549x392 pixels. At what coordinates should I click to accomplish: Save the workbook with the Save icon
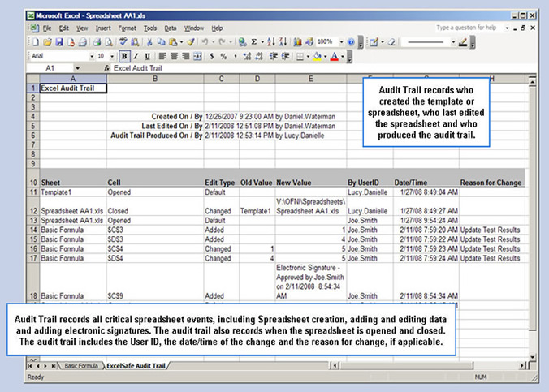pyautogui.click(x=59, y=42)
